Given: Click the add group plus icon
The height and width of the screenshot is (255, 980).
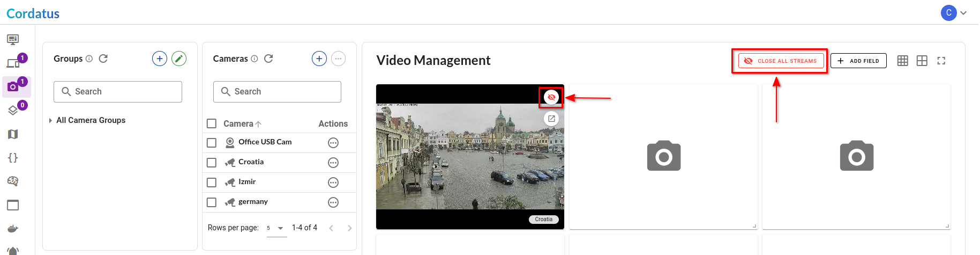Looking at the screenshot, I should [x=160, y=59].
